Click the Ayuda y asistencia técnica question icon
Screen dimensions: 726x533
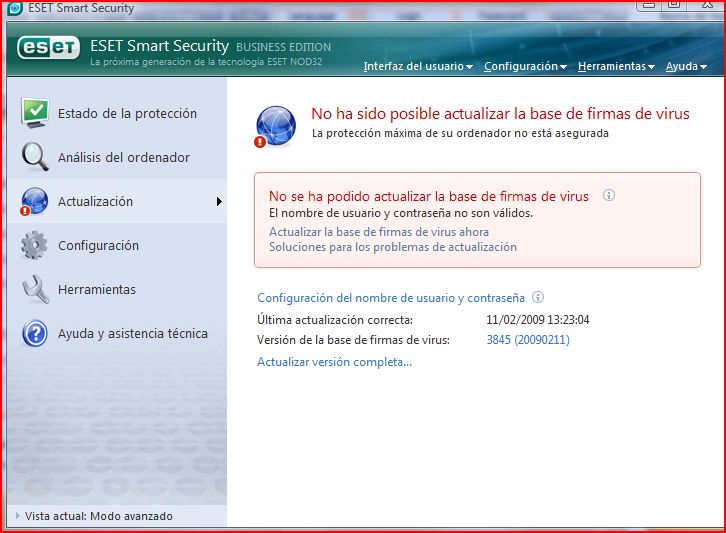click(35, 333)
